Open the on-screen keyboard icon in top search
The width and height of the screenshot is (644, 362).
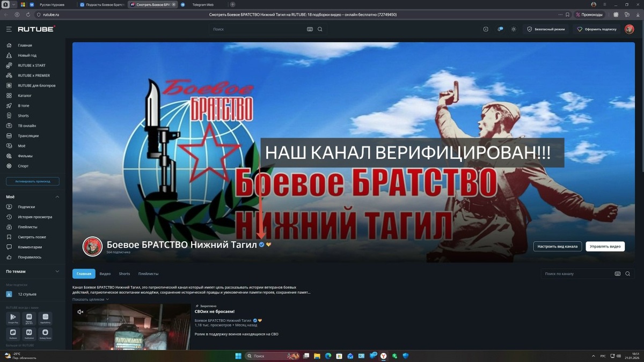310,29
